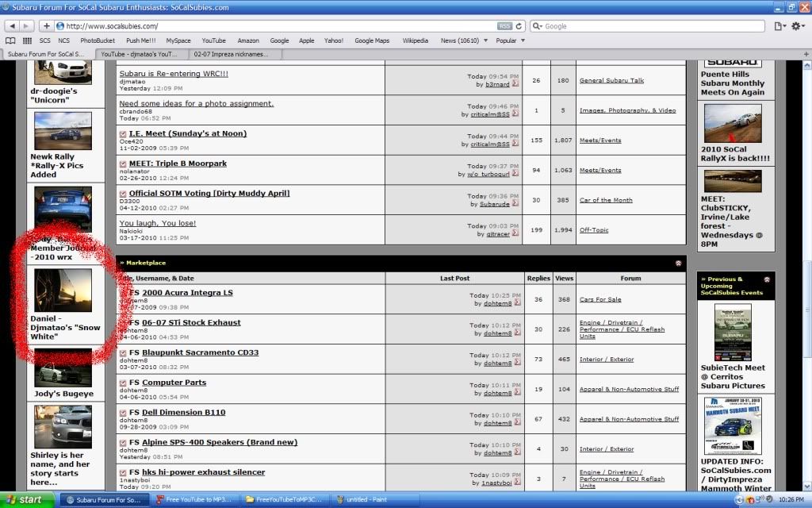Switch to the YouTube djmatao tab
812x508 pixels.
click(140, 54)
